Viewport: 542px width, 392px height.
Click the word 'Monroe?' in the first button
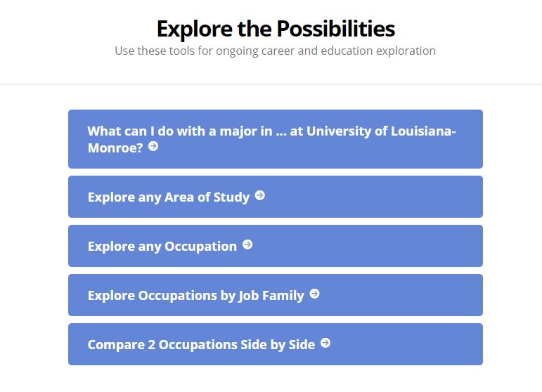[115, 148]
